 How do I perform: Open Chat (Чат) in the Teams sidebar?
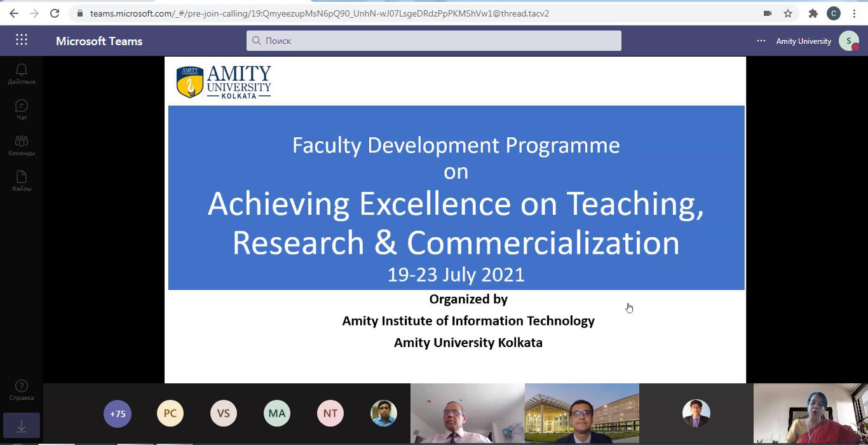click(x=22, y=109)
